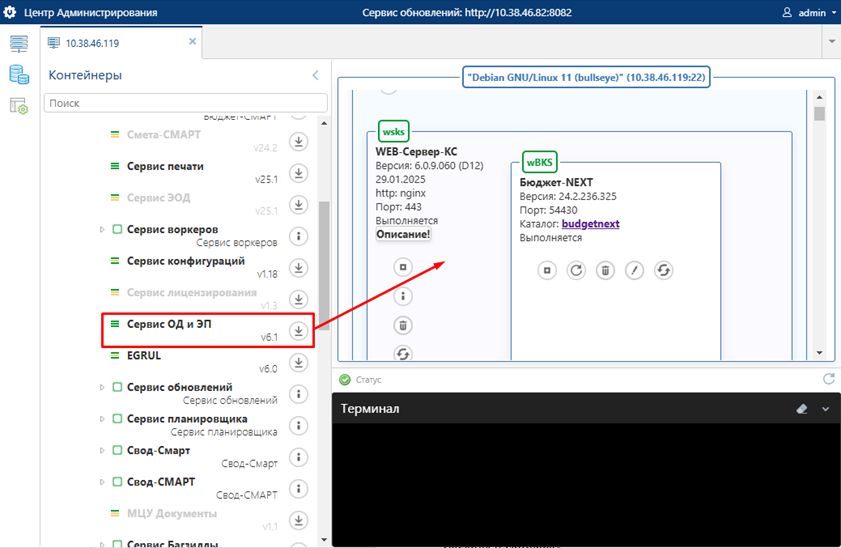Expand Сервис обновлений tree node
This screenshot has width=841, height=548.
(102, 387)
